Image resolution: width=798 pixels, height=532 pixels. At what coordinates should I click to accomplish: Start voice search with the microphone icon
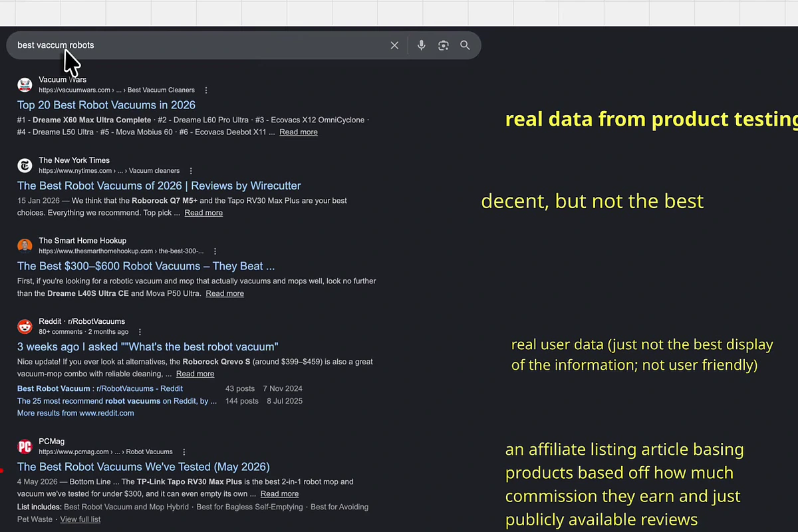(x=421, y=45)
